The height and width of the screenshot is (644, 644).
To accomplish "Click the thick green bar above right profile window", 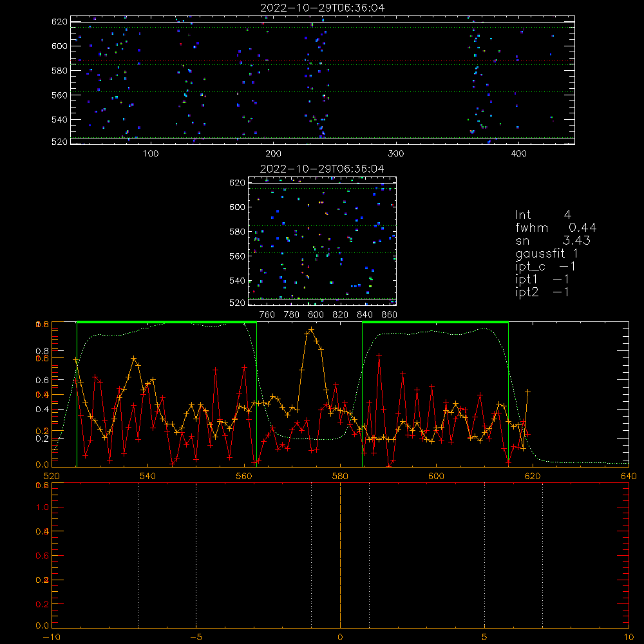I will pos(435,323).
